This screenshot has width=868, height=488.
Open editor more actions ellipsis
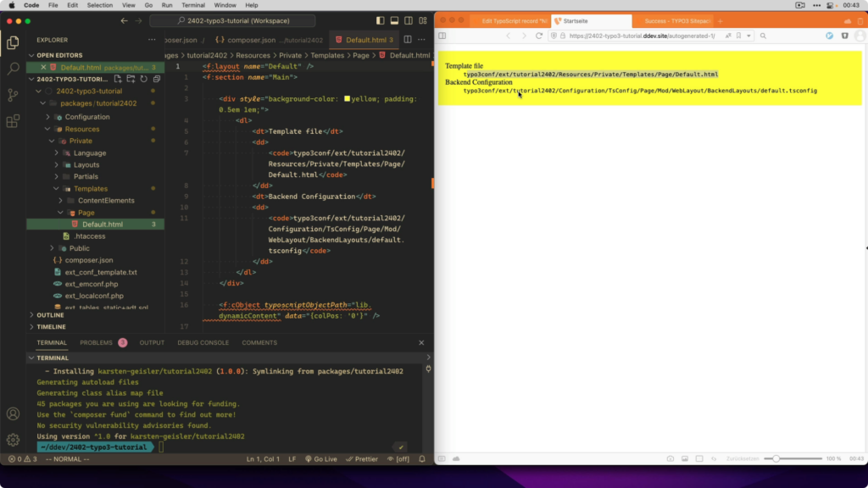click(x=422, y=40)
